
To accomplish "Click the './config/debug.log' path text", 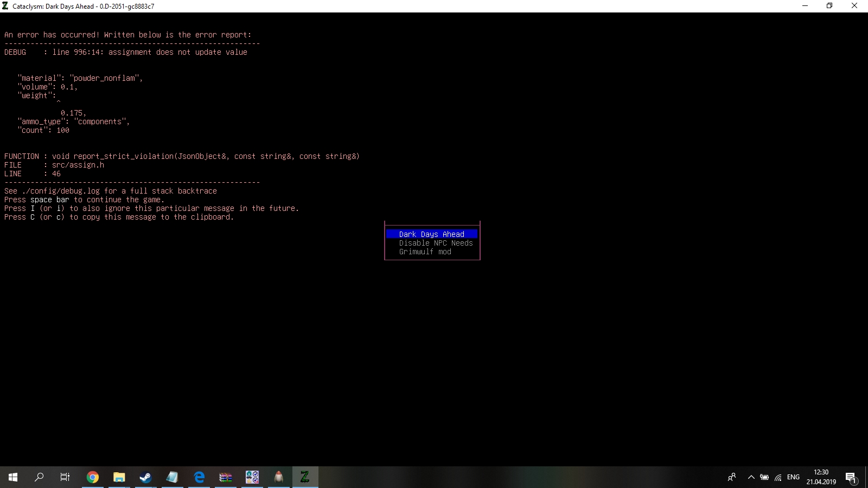I will 61,191.
